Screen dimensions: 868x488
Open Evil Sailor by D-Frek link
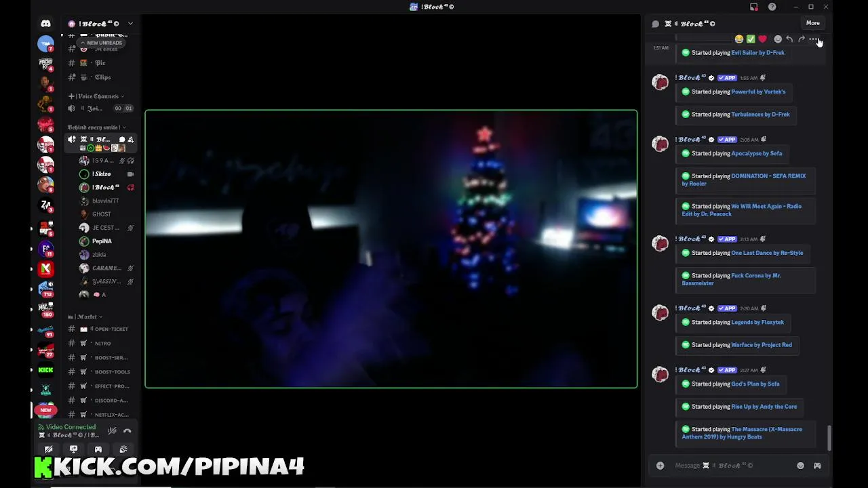point(757,53)
